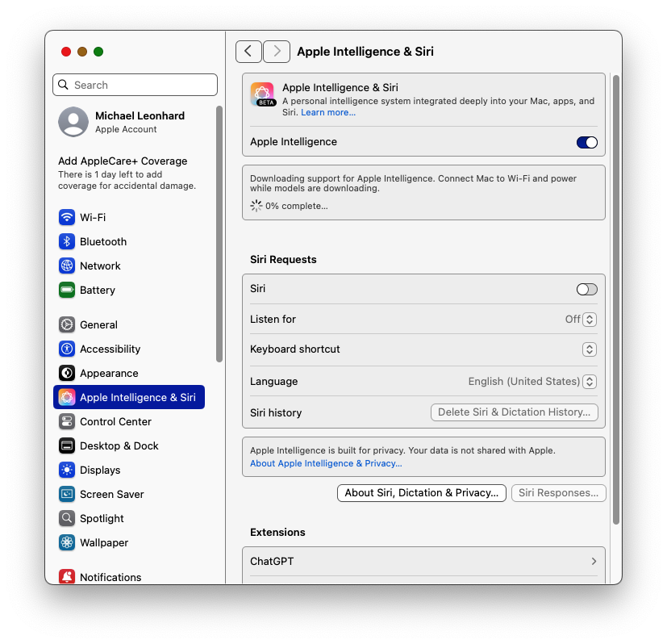Screen dimensions: 667x644
Task: Click the Desktop & Dock icon
Action: click(x=67, y=446)
